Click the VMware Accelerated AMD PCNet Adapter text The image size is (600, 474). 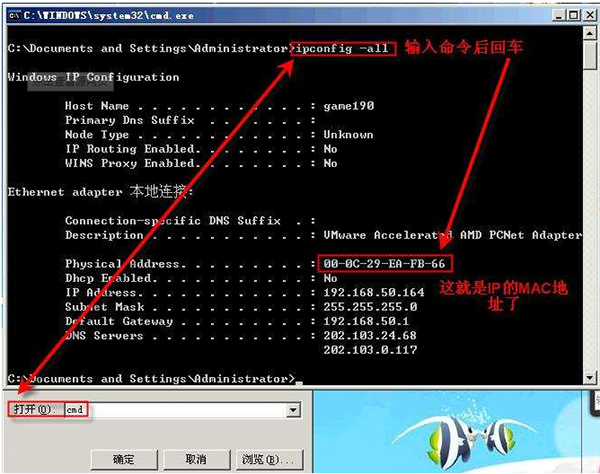point(453,235)
